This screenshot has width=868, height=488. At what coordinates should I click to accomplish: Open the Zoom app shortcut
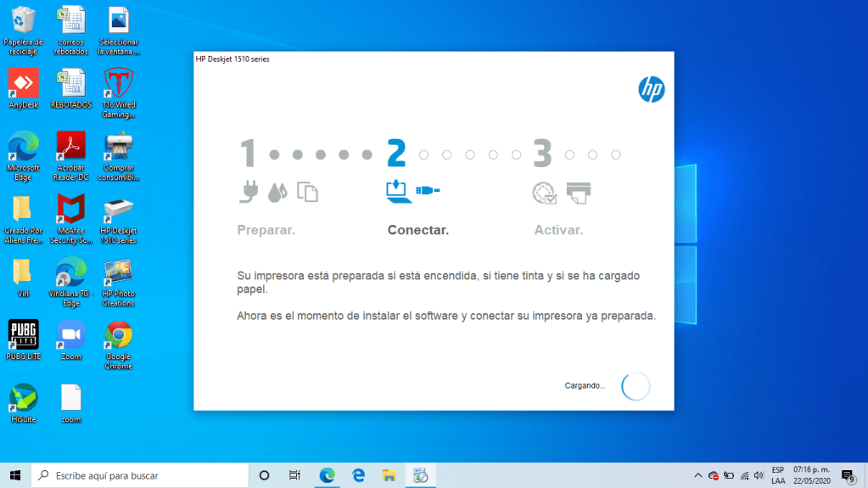coord(71,340)
